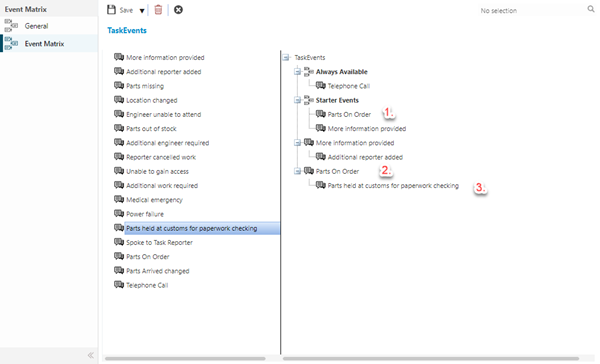The image size is (600, 364).
Task: Select Engineer unable to attend event
Action: point(163,114)
